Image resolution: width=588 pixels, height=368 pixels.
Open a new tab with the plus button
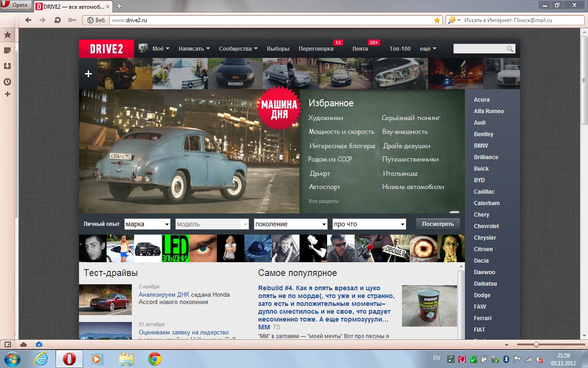pyautogui.click(x=119, y=6)
